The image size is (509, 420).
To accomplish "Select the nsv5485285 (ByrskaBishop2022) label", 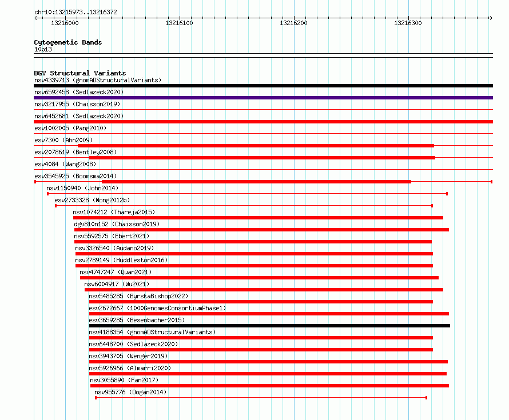I will pyautogui.click(x=138, y=296).
